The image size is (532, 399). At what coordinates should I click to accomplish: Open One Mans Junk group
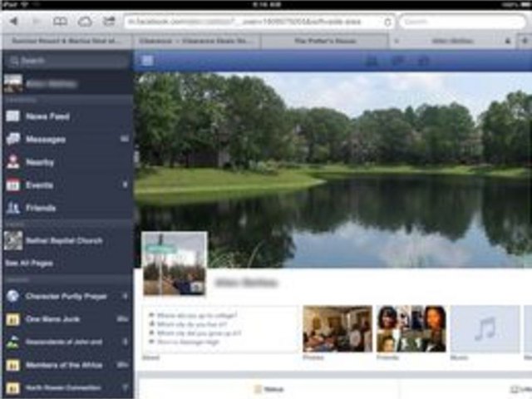click(67, 319)
